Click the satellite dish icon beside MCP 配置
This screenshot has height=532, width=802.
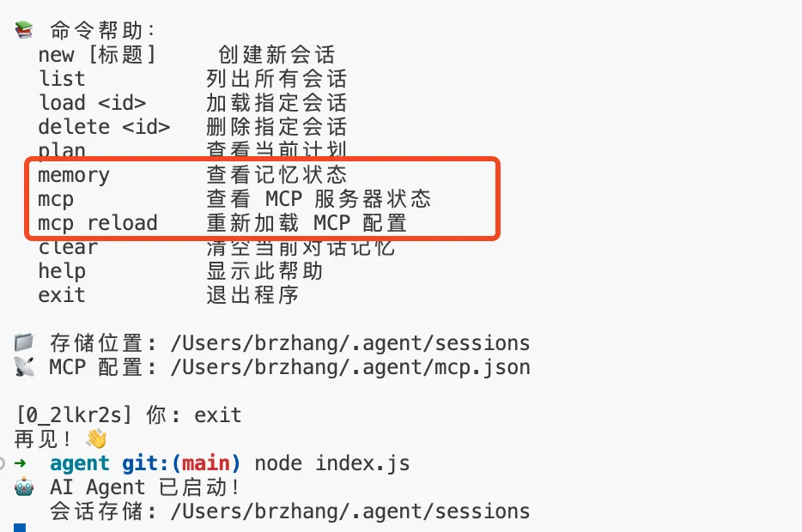point(23,366)
